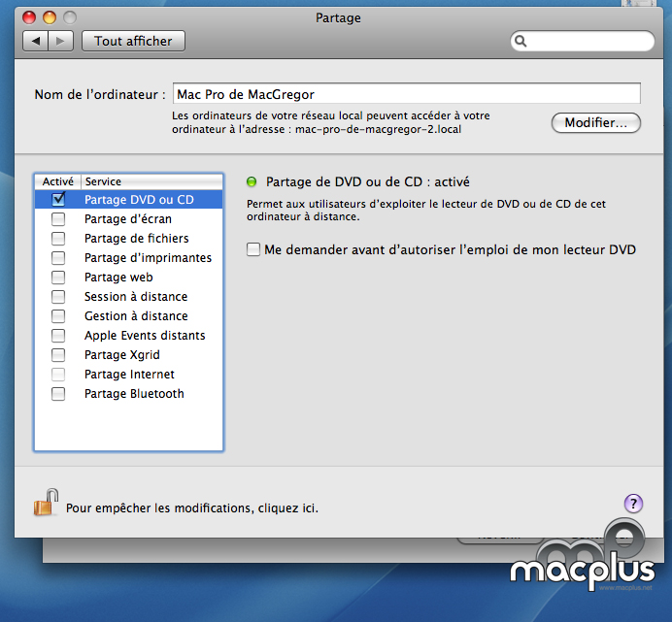The height and width of the screenshot is (622, 672).
Task: Uncheck the Partage DVD ou CD checkbox
Action: point(58,199)
